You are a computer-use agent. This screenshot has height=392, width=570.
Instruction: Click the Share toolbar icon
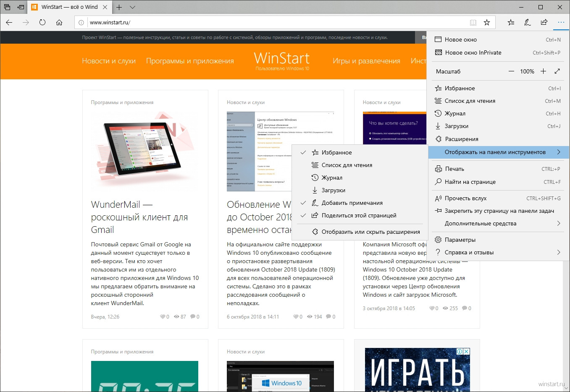544,22
